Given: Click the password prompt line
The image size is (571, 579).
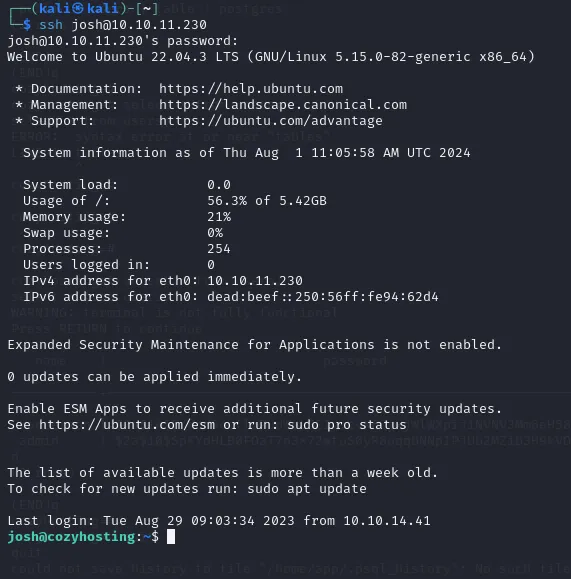Looking at the screenshot, I should click(123, 41).
